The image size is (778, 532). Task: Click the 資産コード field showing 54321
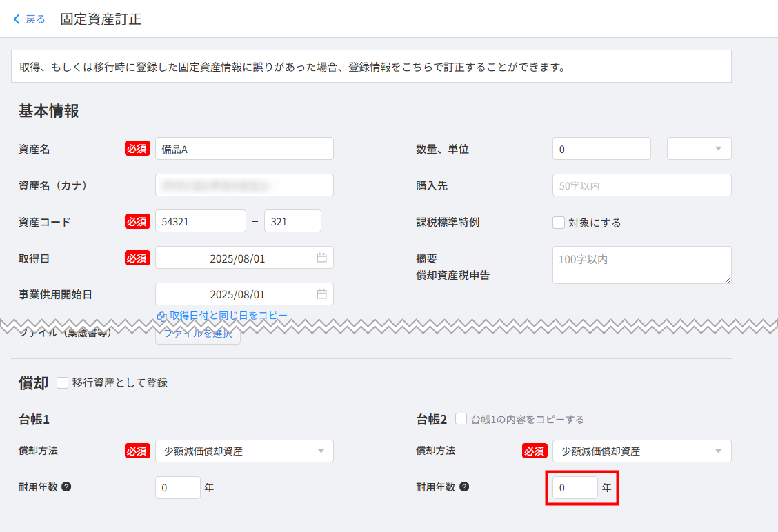pos(200,221)
